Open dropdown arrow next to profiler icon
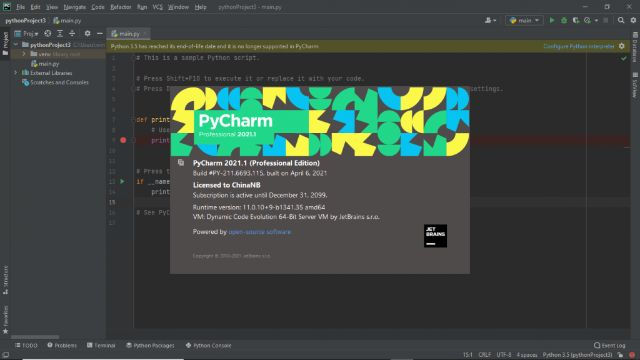This screenshot has width=640, height=360. 596,20
